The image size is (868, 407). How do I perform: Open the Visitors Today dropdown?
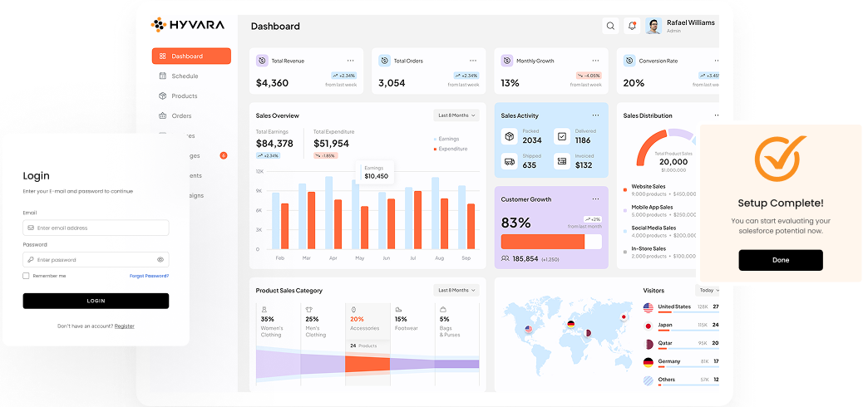click(708, 290)
